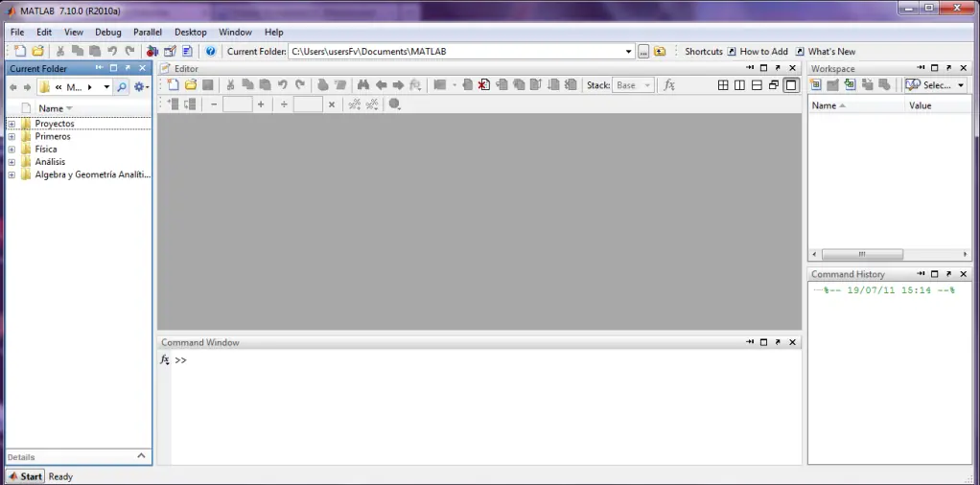Click the What's New shortcut
The height and width of the screenshot is (485, 980).
[x=825, y=51]
